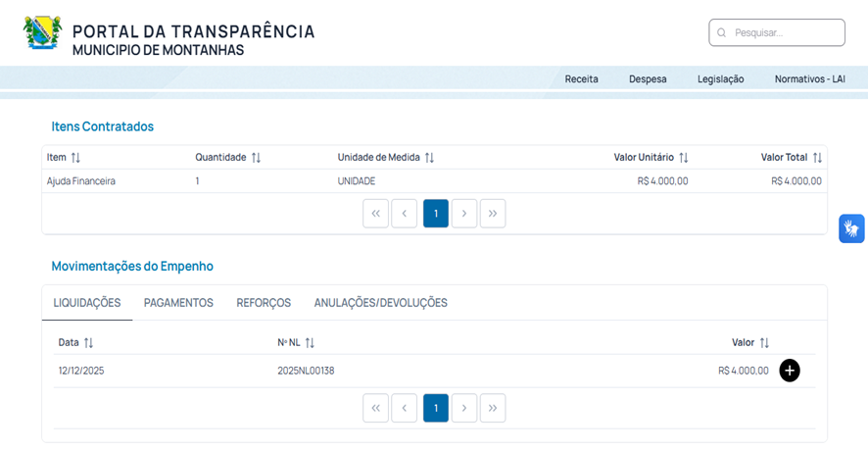Sort liquidations by Data column
The height and width of the screenshot is (450, 868).
coord(88,343)
